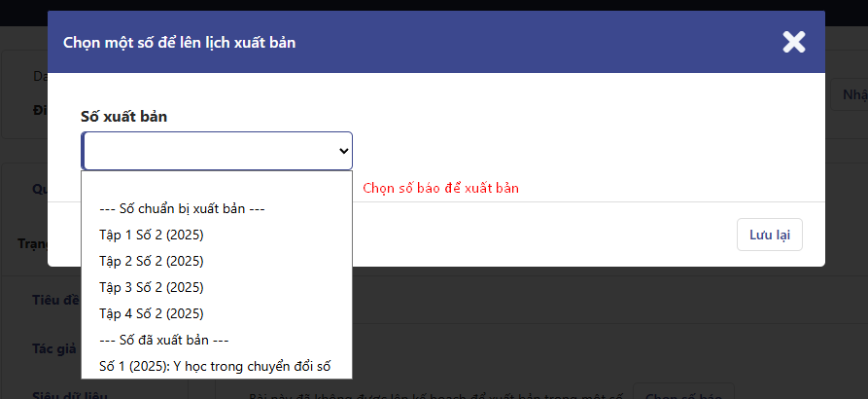This screenshot has height=399, width=868.
Task: Click the red 'Chọn số báo để xuất bản' message
Action: [440, 189]
